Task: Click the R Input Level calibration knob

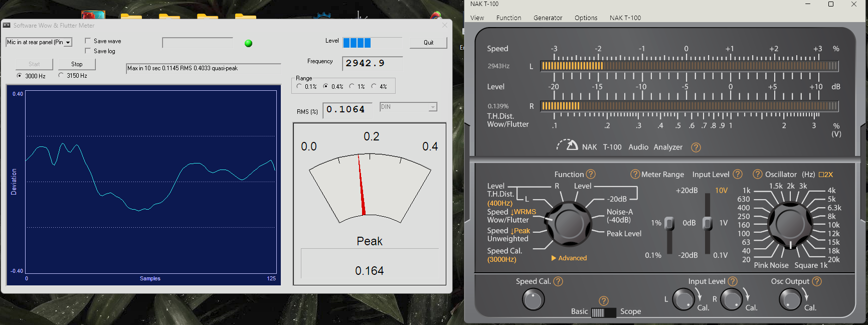Action: pyautogui.click(x=732, y=300)
